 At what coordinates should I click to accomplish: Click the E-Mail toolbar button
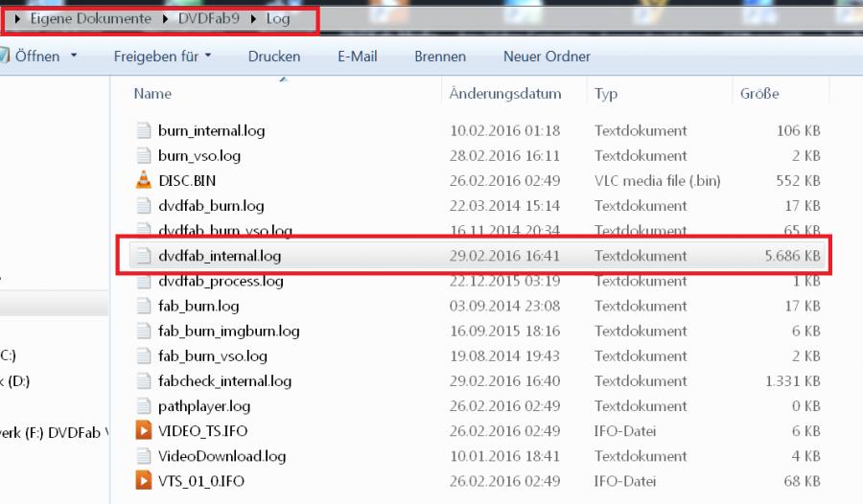pos(358,57)
